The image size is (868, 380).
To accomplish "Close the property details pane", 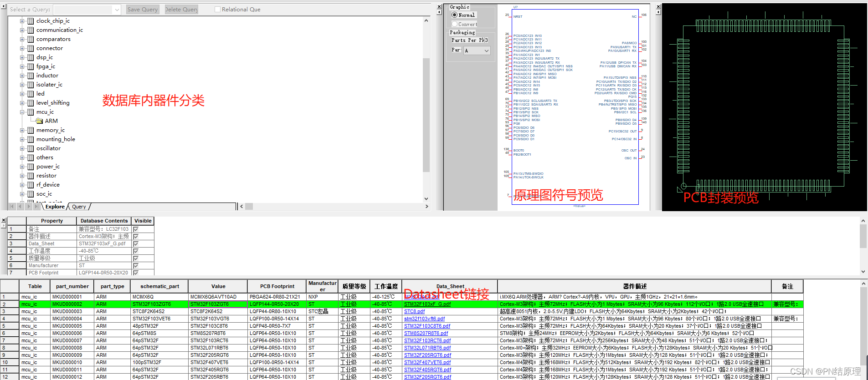I will tap(4, 220).
